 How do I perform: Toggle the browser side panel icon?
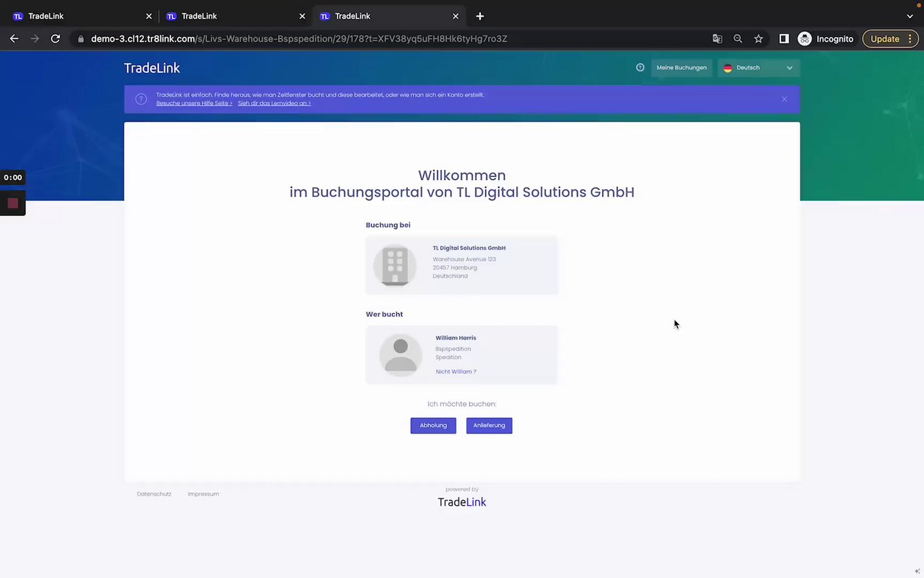coord(784,39)
